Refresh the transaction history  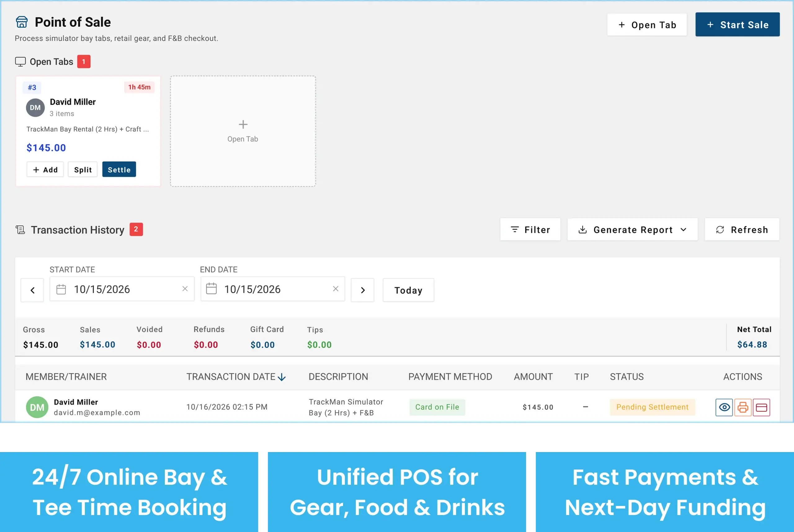click(x=742, y=230)
